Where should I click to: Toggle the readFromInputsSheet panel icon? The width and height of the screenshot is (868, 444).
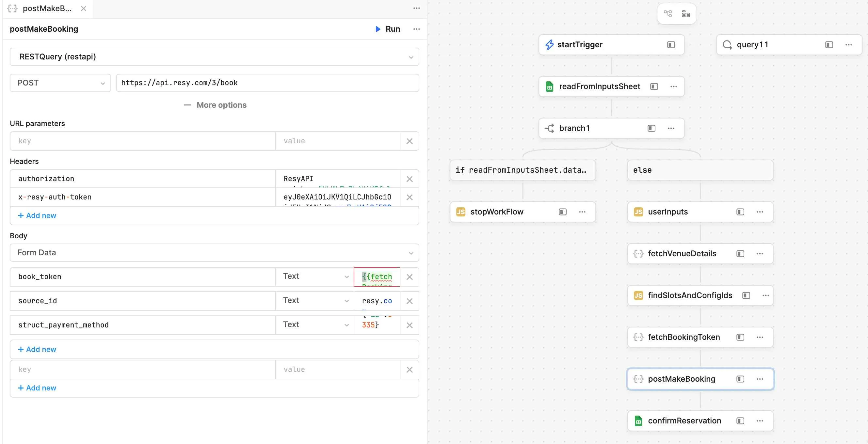click(654, 87)
